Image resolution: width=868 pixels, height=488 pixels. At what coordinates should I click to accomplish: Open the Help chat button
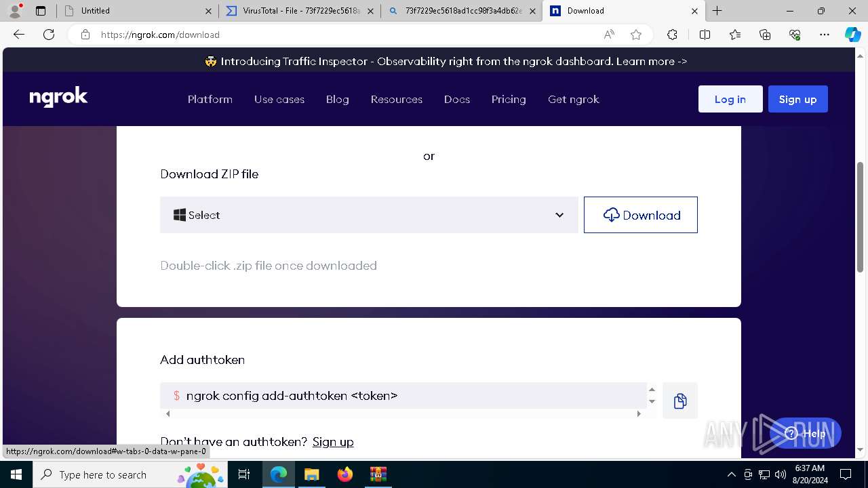(805, 433)
